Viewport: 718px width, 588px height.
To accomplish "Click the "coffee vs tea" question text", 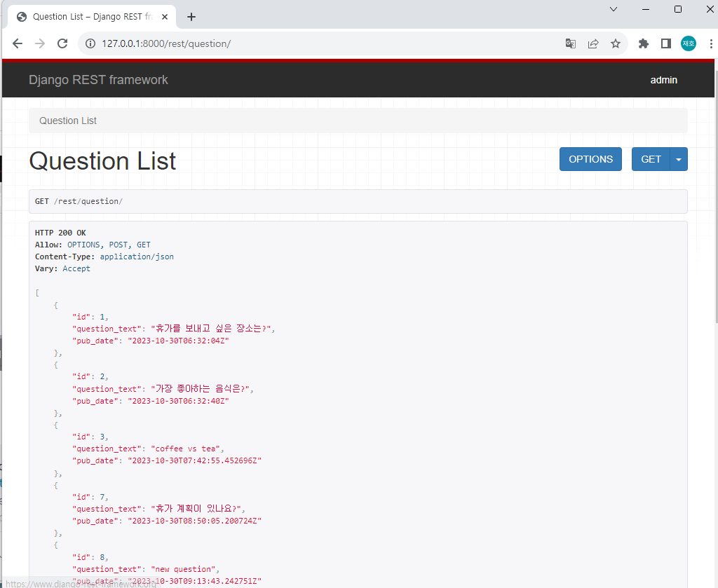I will tap(185, 449).
